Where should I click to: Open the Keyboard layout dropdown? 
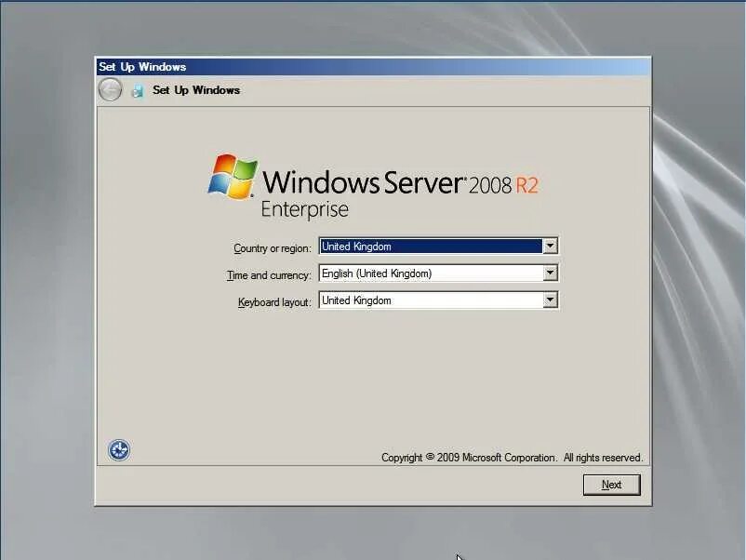[550, 300]
